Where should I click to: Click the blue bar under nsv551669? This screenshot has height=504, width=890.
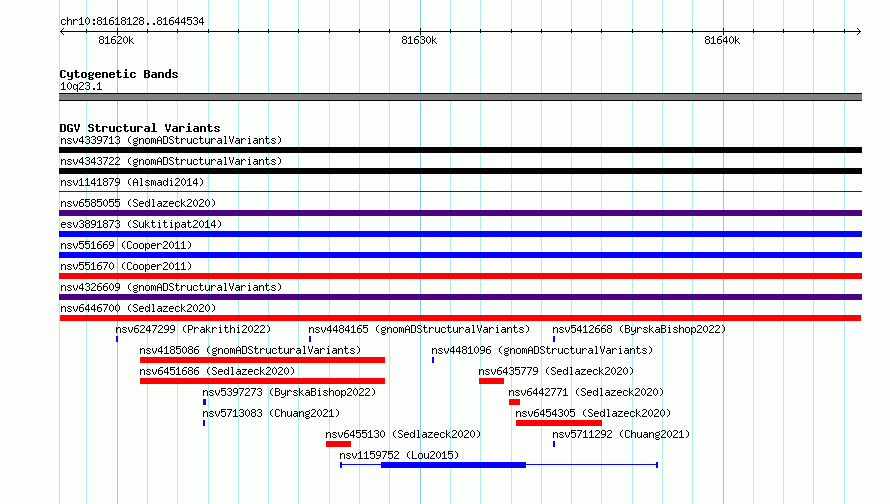pos(460,255)
